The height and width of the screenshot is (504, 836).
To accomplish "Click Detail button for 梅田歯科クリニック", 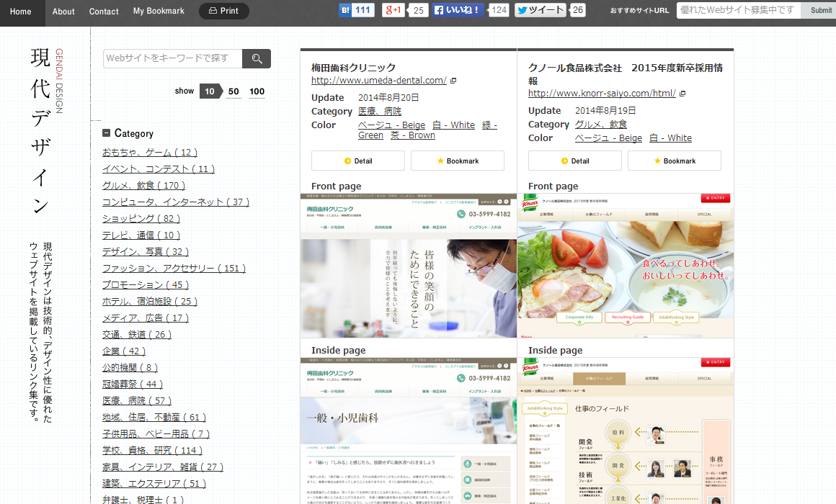I will click(357, 161).
